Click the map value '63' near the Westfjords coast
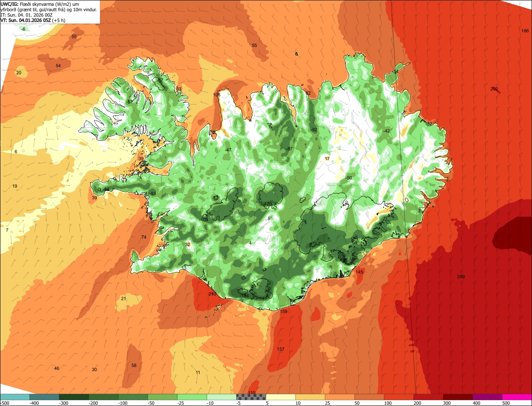 pyautogui.click(x=179, y=89)
